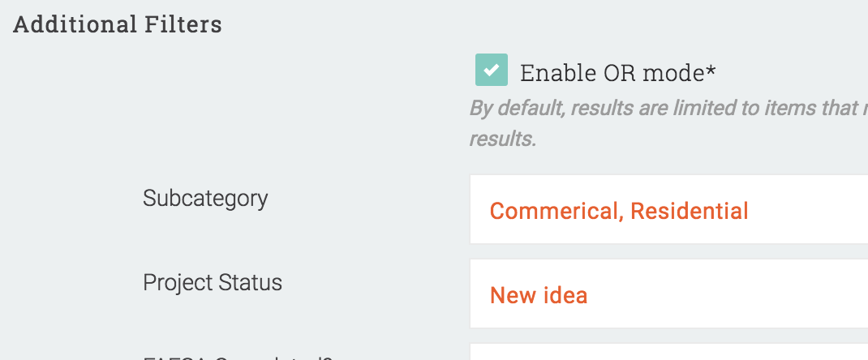The width and height of the screenshot is (868, 360).
Task: Click the "New idea" selected status value
Action: (539, 295)
